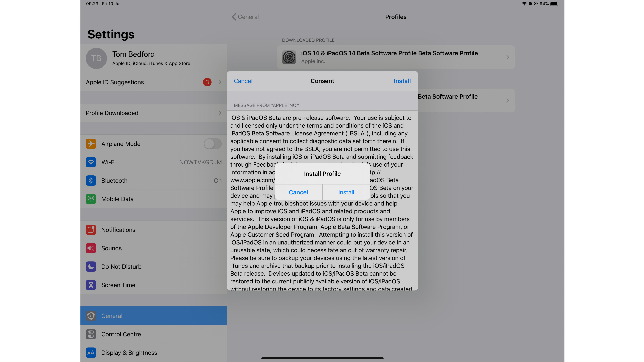This screenshot has height=362, width=644.
Task: Click the Sounds speaker icon
Action: [91, 248]
